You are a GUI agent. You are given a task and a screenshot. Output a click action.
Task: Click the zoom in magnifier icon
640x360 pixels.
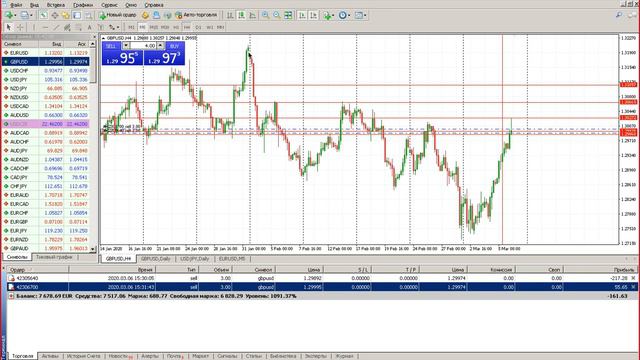point(266,16)
